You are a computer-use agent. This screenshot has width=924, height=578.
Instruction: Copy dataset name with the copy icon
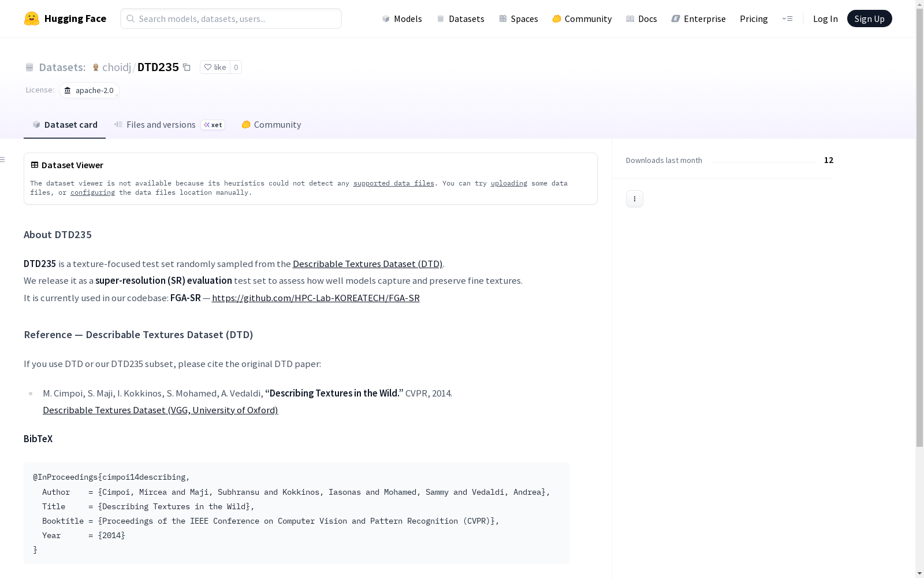(x=187, y=67)
